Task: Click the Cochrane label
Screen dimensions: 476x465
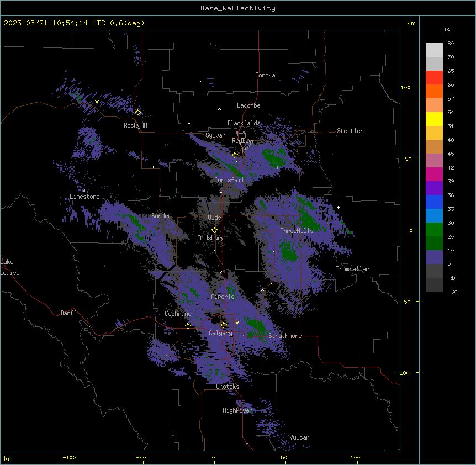Action: point(178,314)
